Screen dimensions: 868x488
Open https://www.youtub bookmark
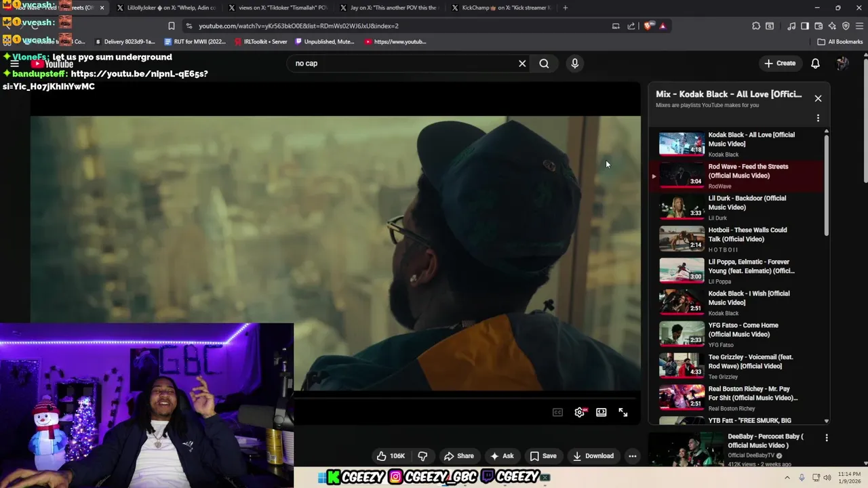click(x=395, y=41)
